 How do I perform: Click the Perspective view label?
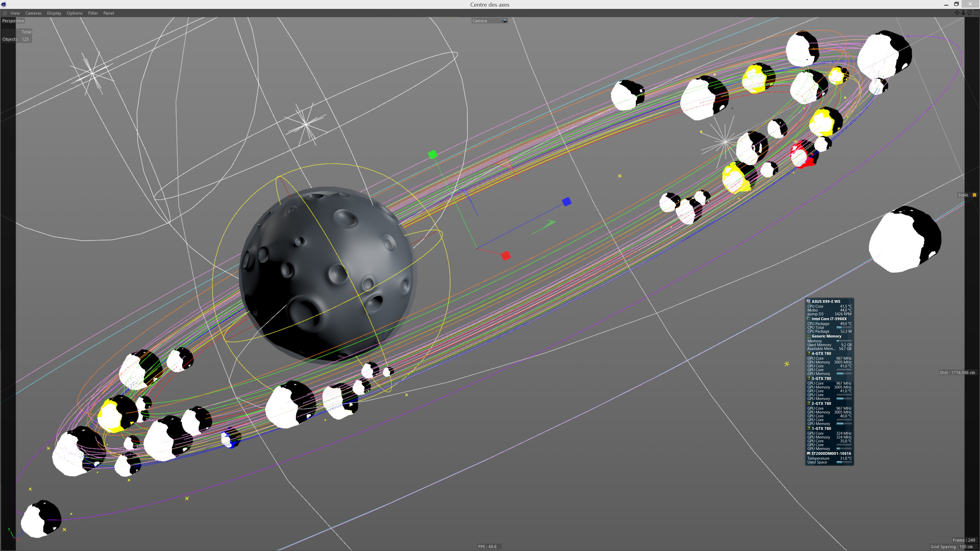tap(13, 21)
